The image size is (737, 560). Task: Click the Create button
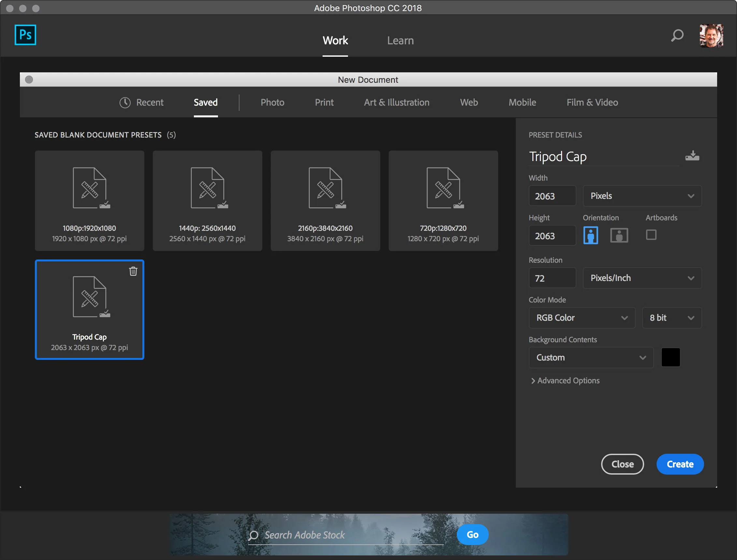coord(680,464)
